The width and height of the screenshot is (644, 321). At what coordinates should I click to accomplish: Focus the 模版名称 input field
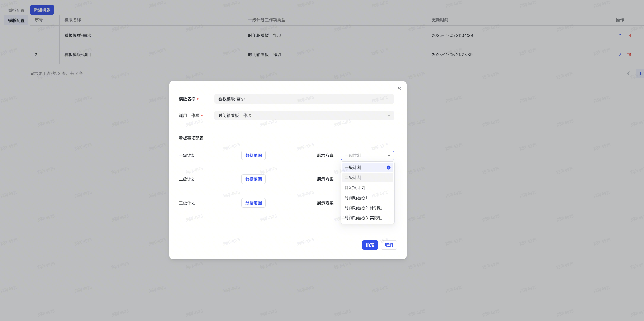point(304,99)
